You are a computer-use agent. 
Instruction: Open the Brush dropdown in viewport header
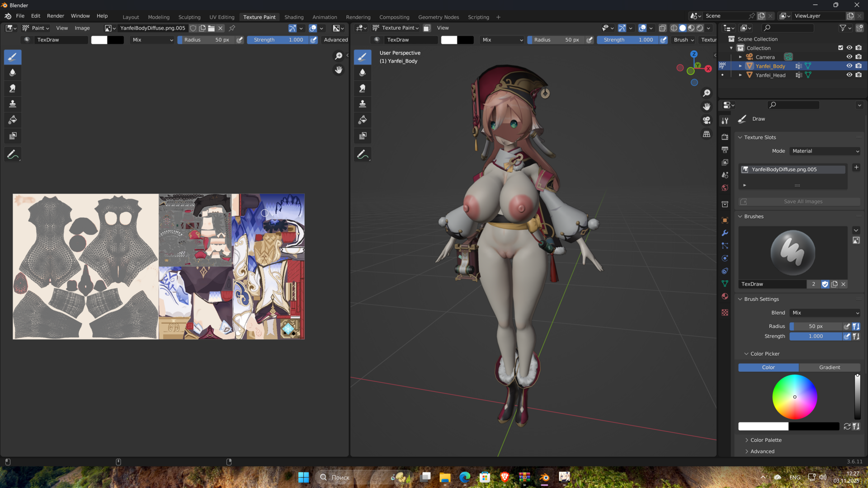684,40
